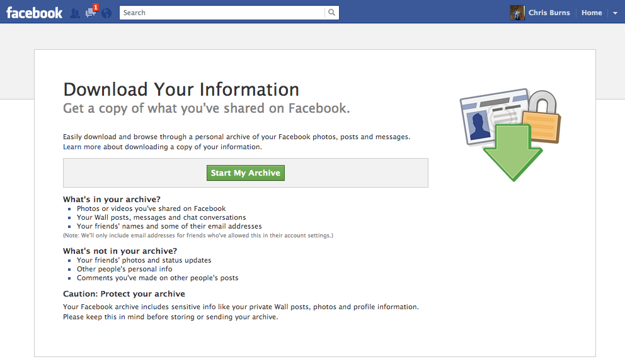Click the facebook logo

(x=34, y=11)
